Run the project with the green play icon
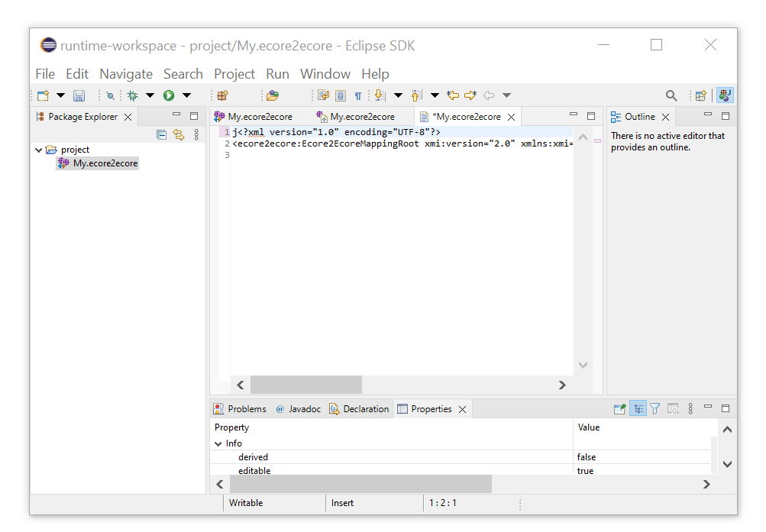766x532 pixels. 169,95
